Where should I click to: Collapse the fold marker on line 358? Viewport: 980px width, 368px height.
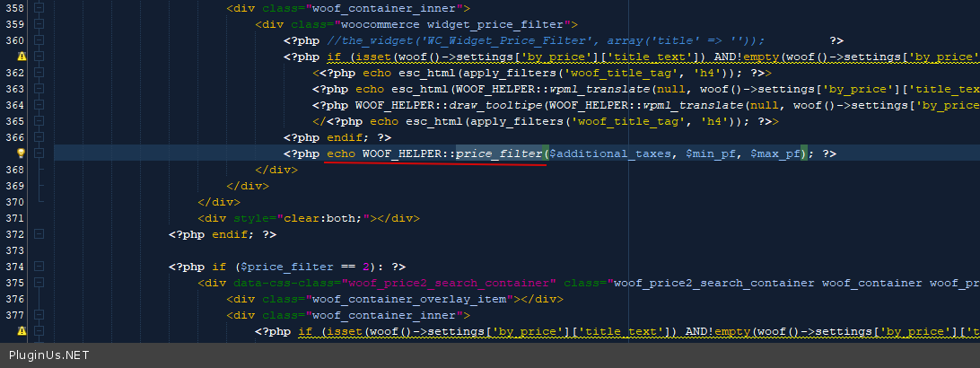click(39, 9)
